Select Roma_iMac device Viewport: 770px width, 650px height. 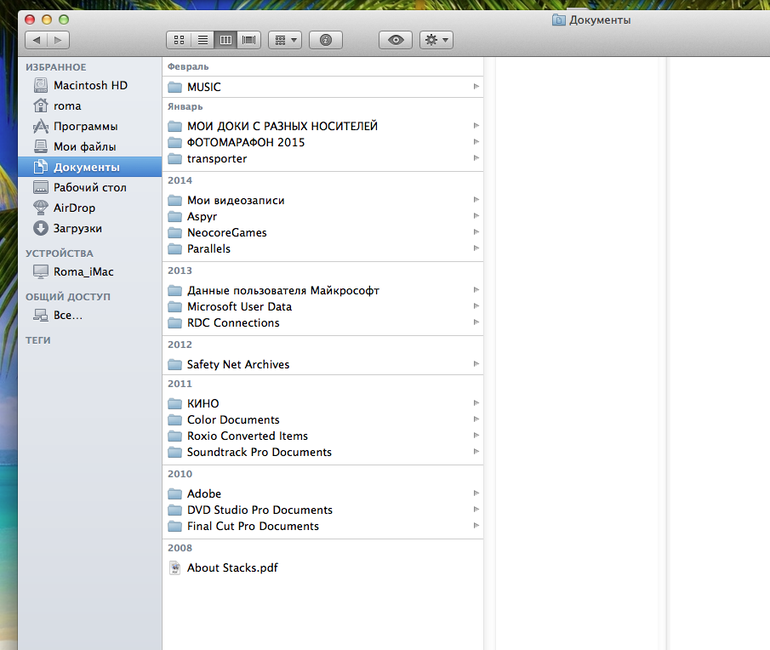[90, 272]
